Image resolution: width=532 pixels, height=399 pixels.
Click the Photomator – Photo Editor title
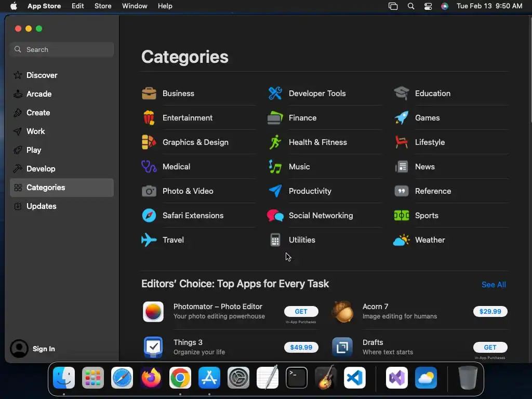click(218, 307)
